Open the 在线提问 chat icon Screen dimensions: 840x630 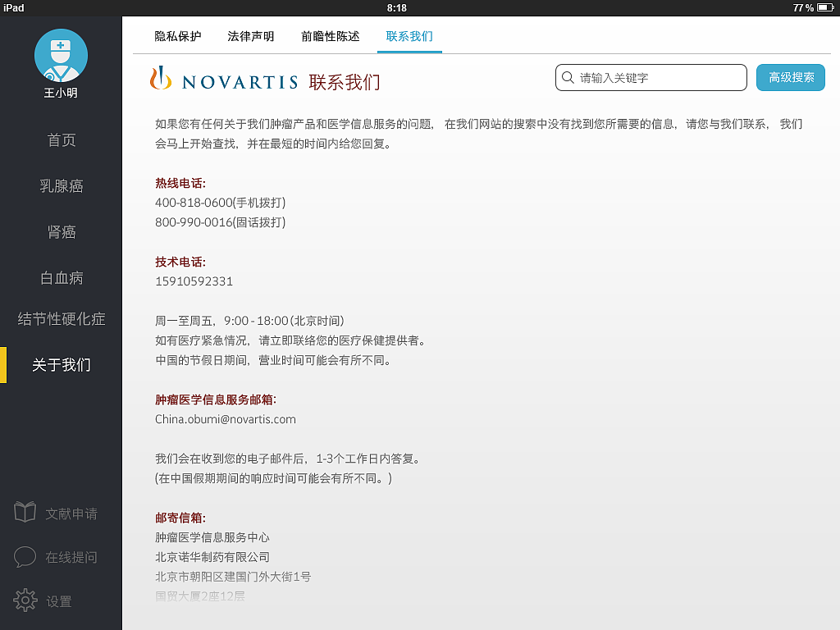(25, 557)
